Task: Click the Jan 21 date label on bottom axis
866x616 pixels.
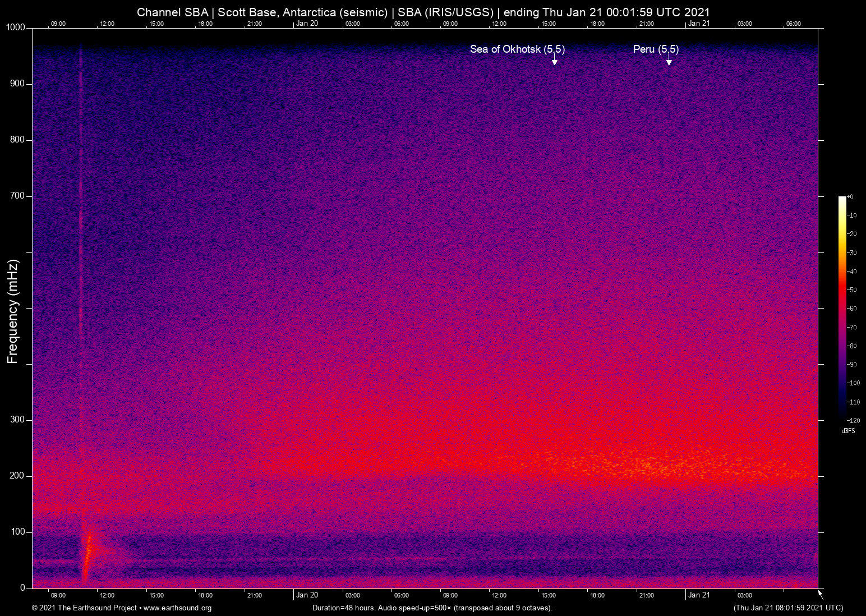Action: click(x=699, y=595)
